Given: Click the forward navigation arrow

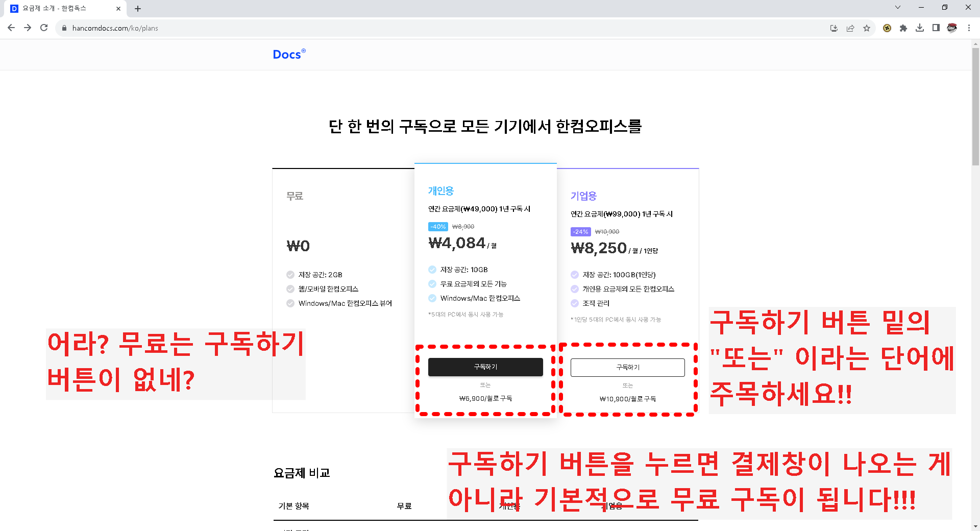Looking at the screenshot, I should [x=28, y=28].
